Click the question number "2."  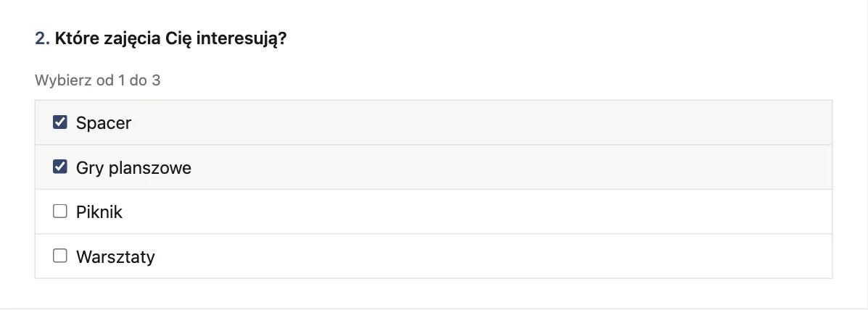[x=43, y=39]
